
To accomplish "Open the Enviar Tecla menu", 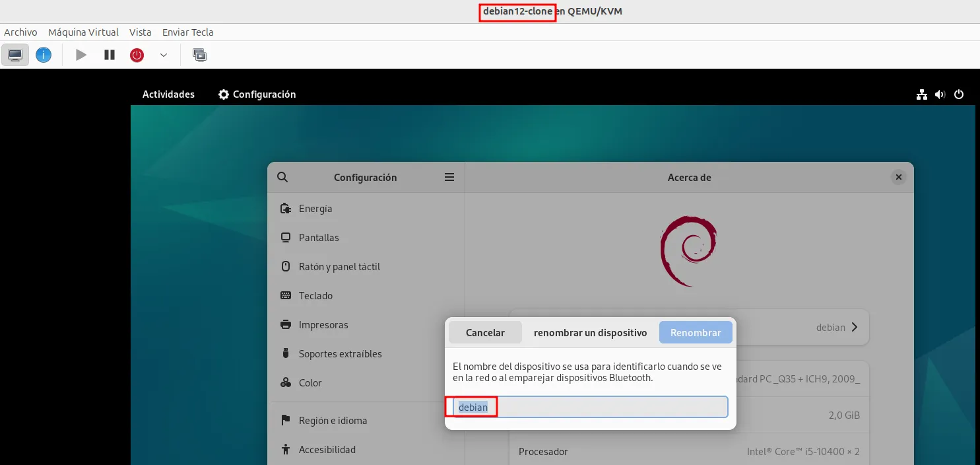I will (187, 32).
